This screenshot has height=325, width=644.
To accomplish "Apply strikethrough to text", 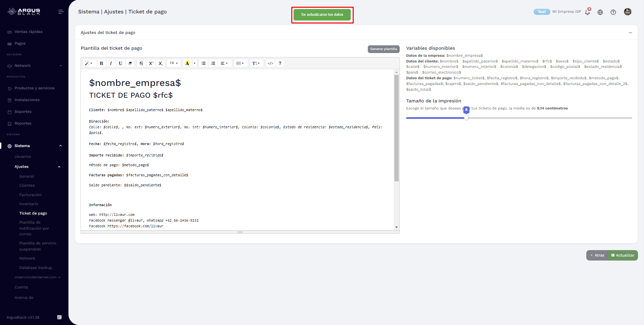I will pyautogui.click(x=141, y=63).
